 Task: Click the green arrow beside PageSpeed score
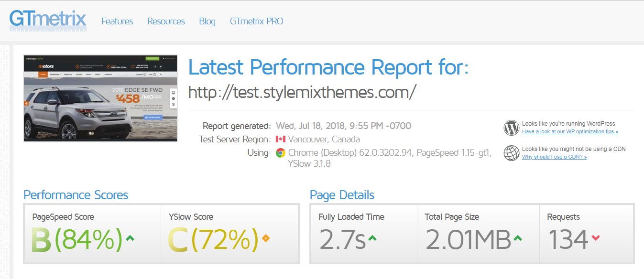pyautogui.click(x=130, y=237)
